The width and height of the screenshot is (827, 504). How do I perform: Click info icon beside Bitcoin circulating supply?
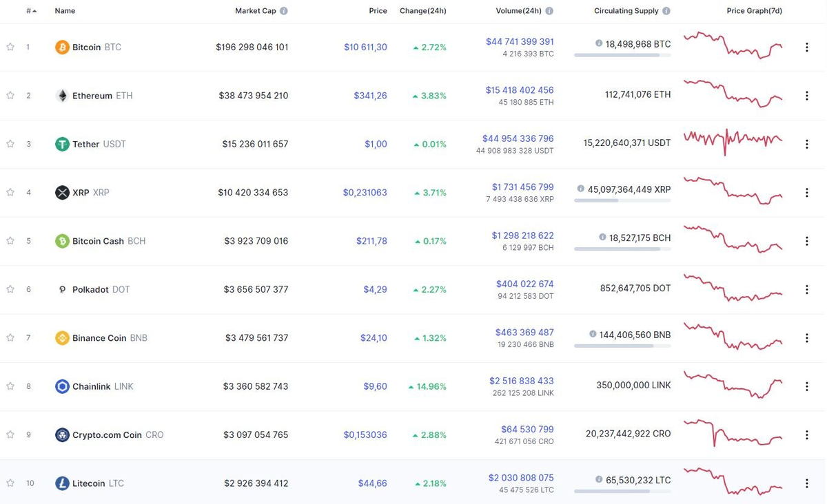599,43
